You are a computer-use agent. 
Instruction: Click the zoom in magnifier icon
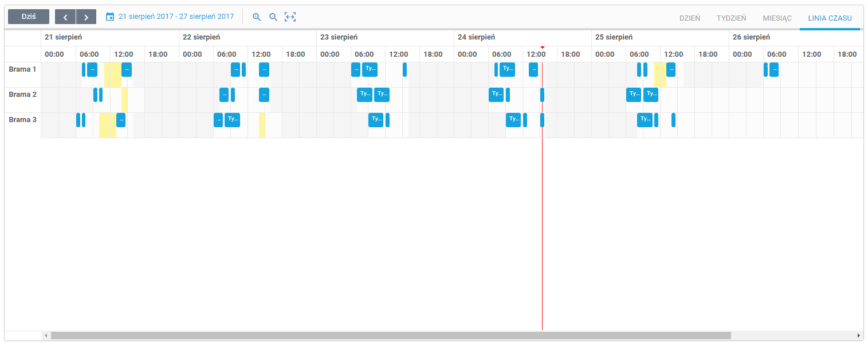tap(257, 17)
